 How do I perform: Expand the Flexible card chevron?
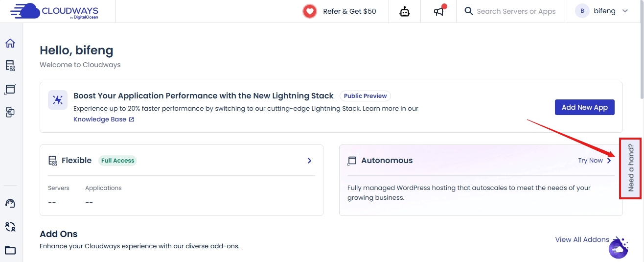[309, 161]
